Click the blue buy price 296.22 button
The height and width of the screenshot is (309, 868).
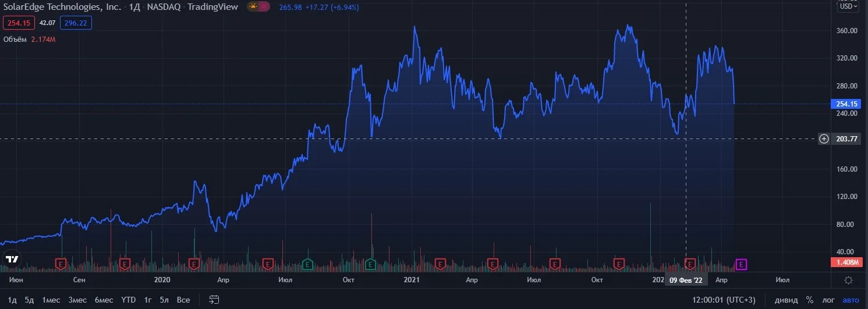tap(76, 23)
